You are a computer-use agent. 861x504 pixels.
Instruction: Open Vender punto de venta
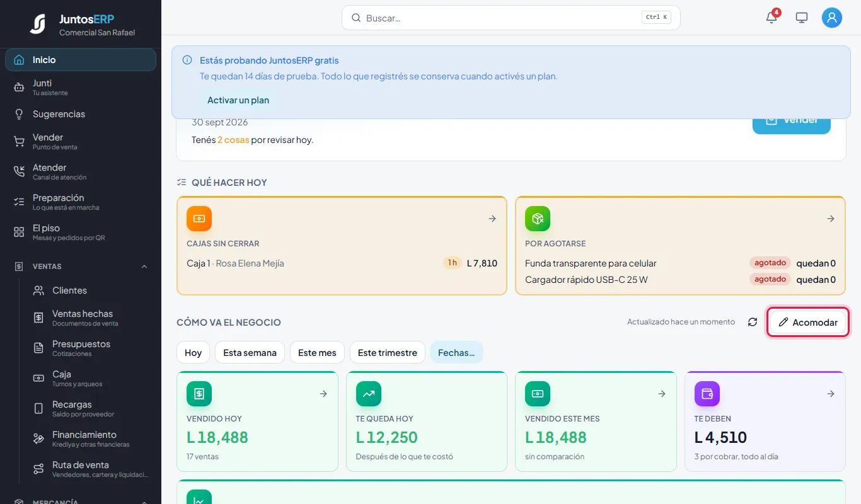click(81, 142)
